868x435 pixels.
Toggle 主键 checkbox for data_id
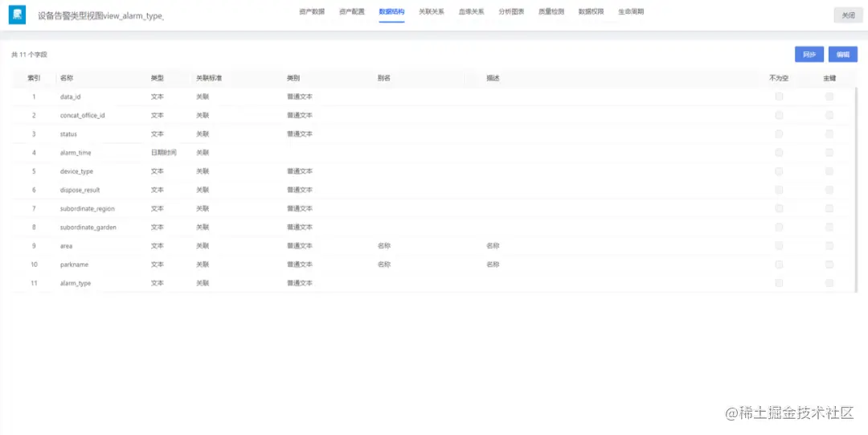coord(829,96)
